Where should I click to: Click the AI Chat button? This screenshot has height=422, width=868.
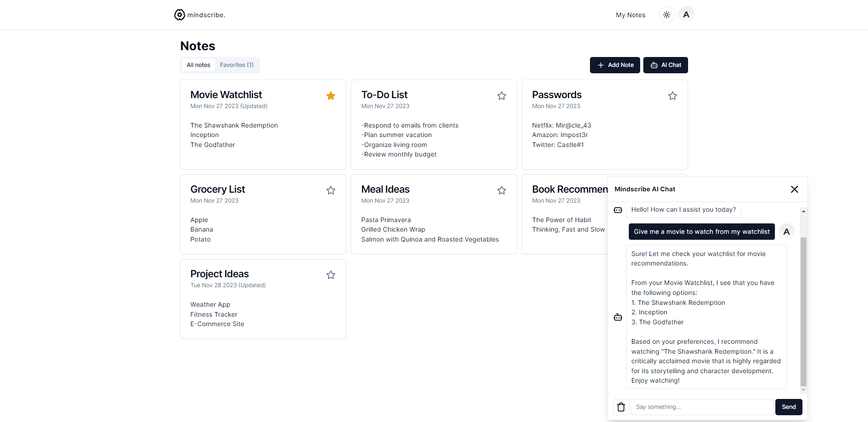(x=665, y=65)
